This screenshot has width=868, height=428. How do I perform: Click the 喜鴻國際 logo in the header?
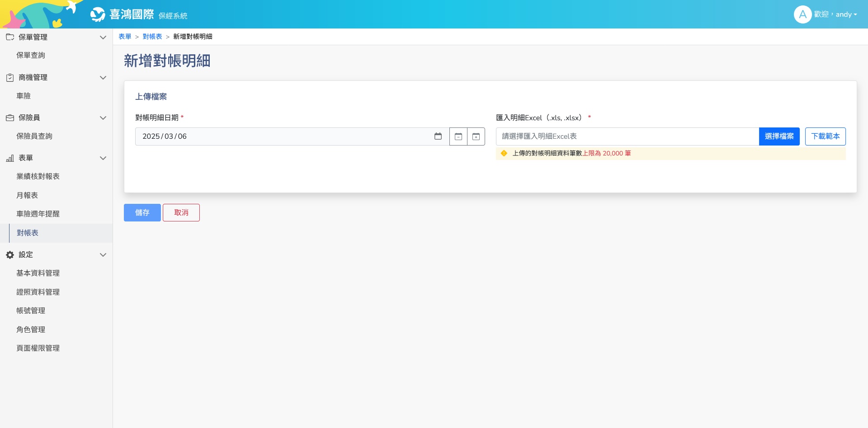tap(122, 14)
